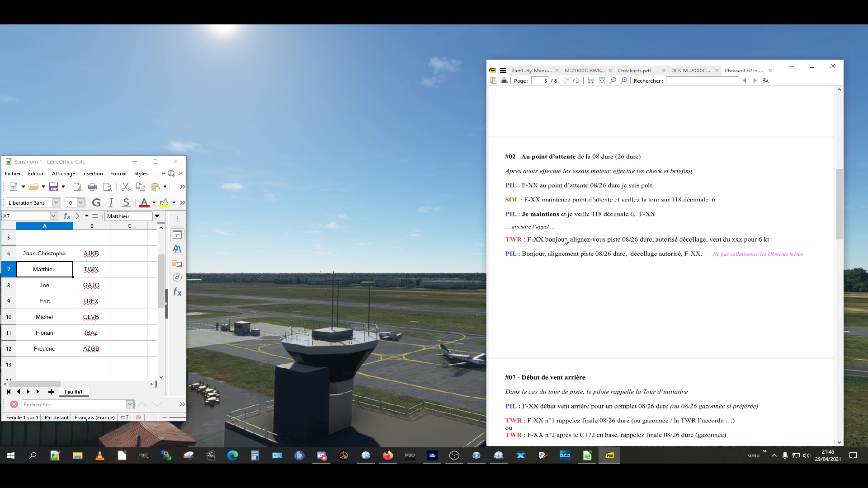Open the PDF viewer hamburger menu
The width and height of the screenshot is (868, 488).
503,70
